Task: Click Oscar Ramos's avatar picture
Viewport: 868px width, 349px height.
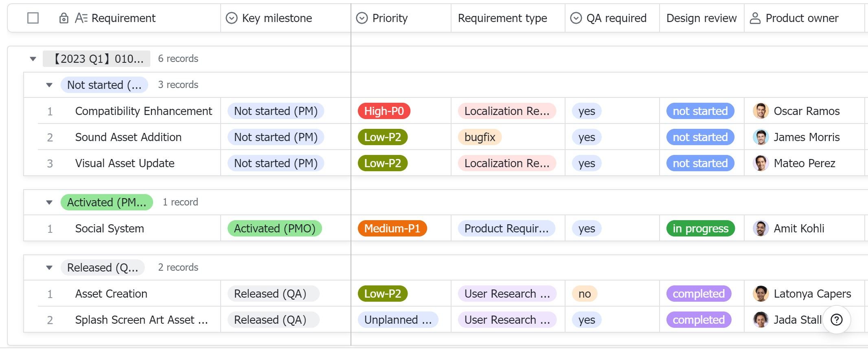Action: pyautogui.click(x=761, y=111)
